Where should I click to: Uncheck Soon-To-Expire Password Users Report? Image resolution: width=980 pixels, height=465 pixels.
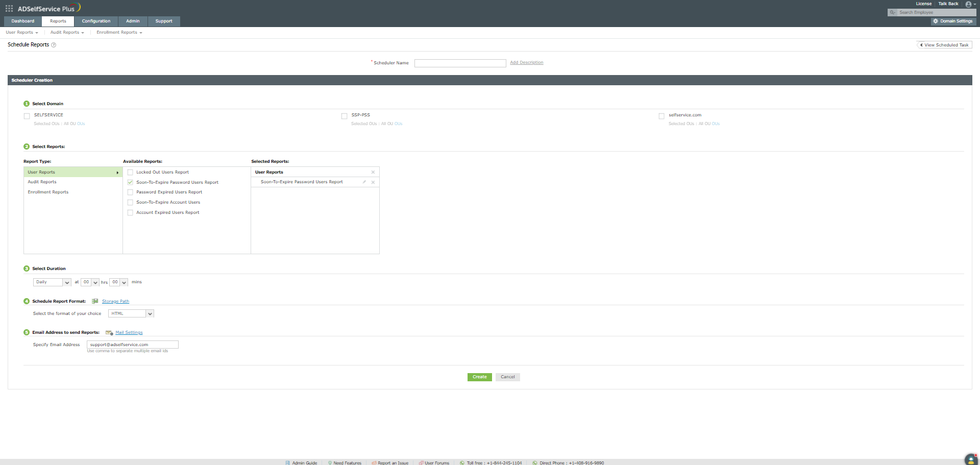pyautogui.click(x=130, y=182)
